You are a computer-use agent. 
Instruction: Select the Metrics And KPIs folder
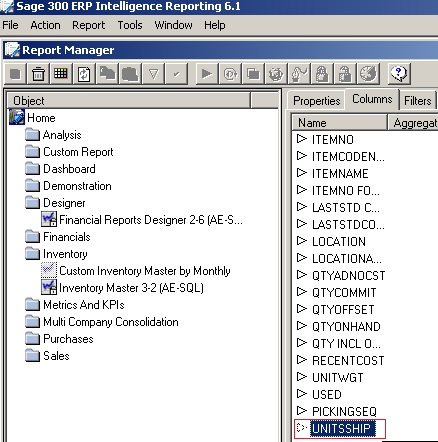coord(84,305)
